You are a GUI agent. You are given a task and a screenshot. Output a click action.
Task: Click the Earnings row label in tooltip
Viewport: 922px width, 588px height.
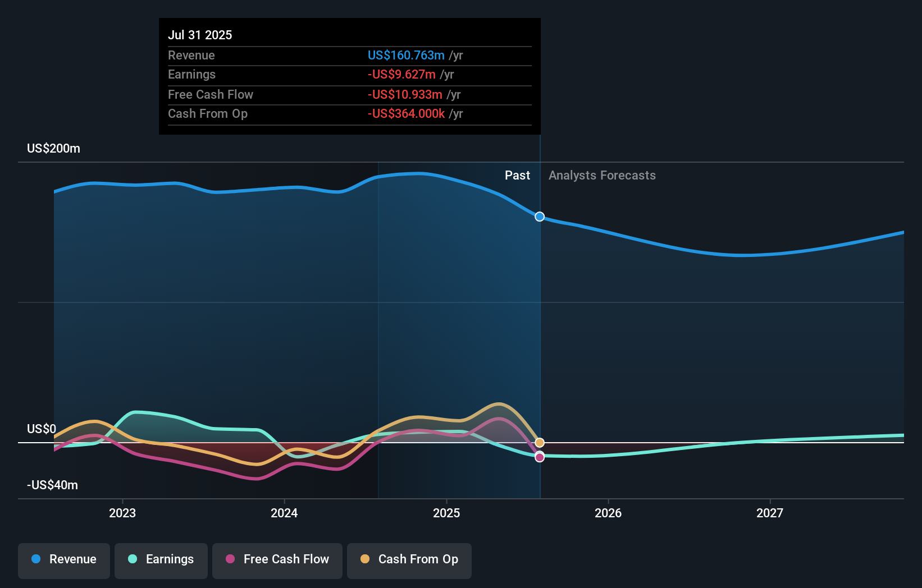click(191, 74)
